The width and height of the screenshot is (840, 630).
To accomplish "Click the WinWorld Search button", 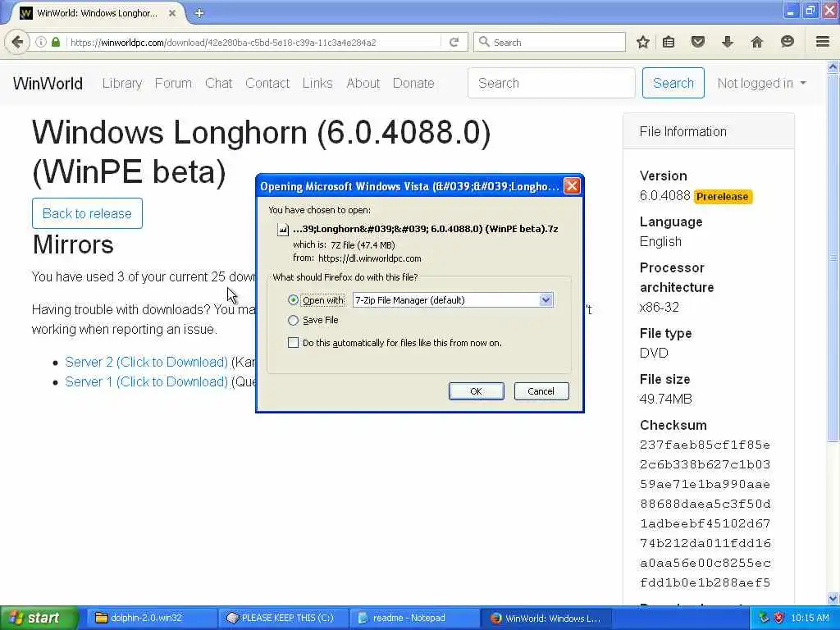I will (x=673, y=83).
